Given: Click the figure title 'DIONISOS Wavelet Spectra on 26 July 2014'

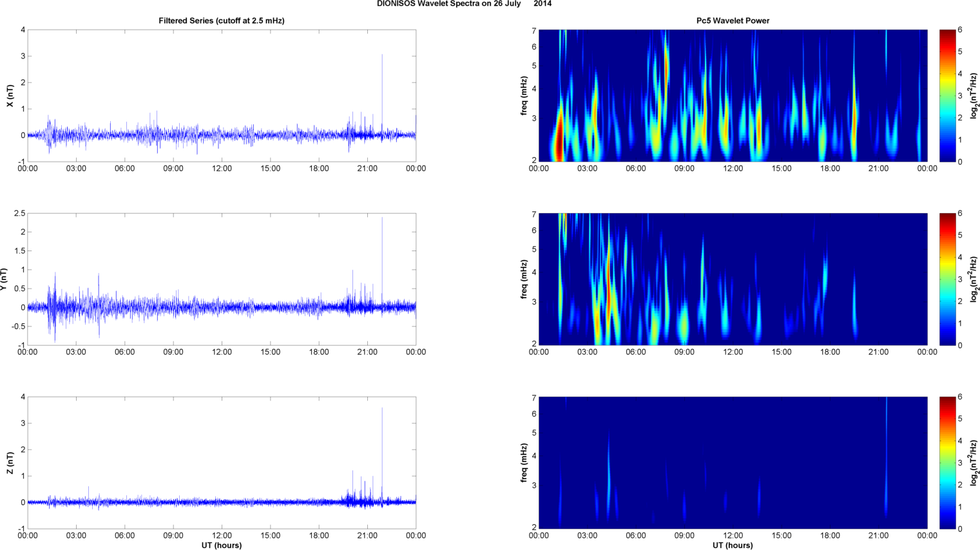Looking at the screenshot, I should (x=464, y=4).
